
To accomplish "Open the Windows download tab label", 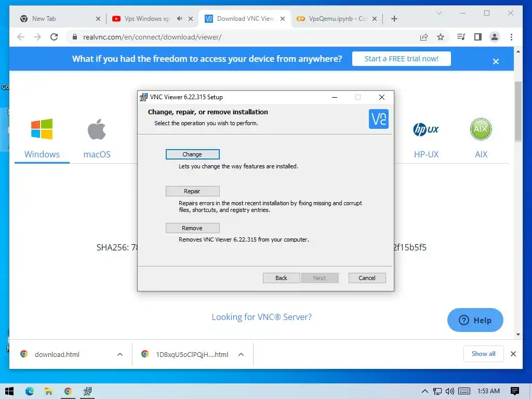I will click(42, 154).
